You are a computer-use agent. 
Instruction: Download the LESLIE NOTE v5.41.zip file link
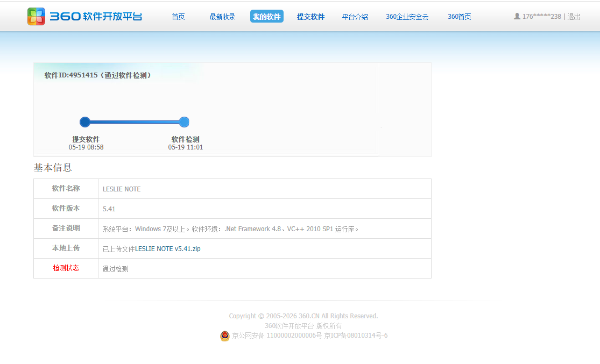coord(167,249)
